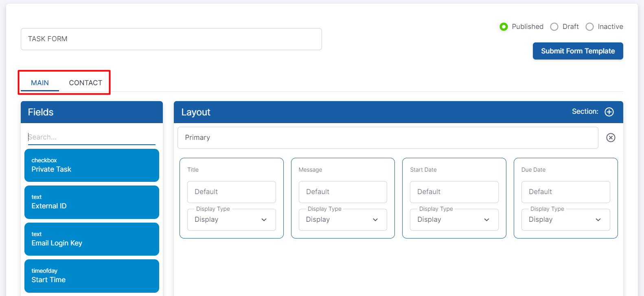644x296 pixels.
Task: Click Submit Form Template button
Action: [578, 51]
